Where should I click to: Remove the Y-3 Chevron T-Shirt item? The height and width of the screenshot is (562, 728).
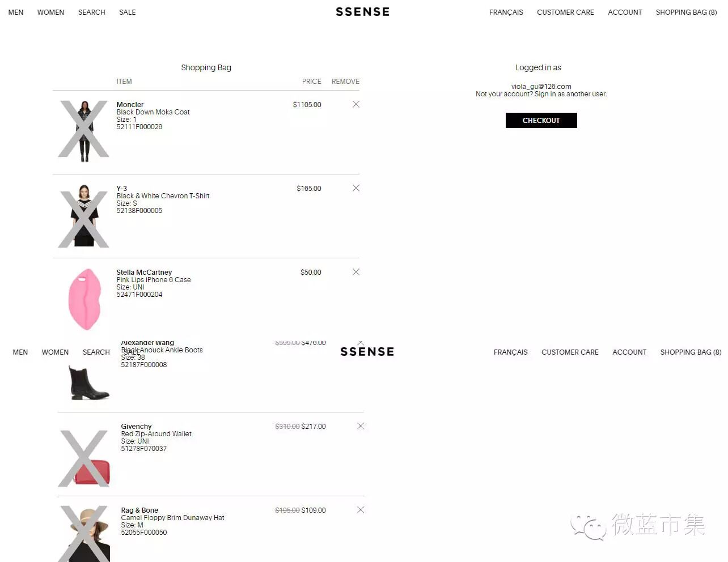(x=356, y=188)
